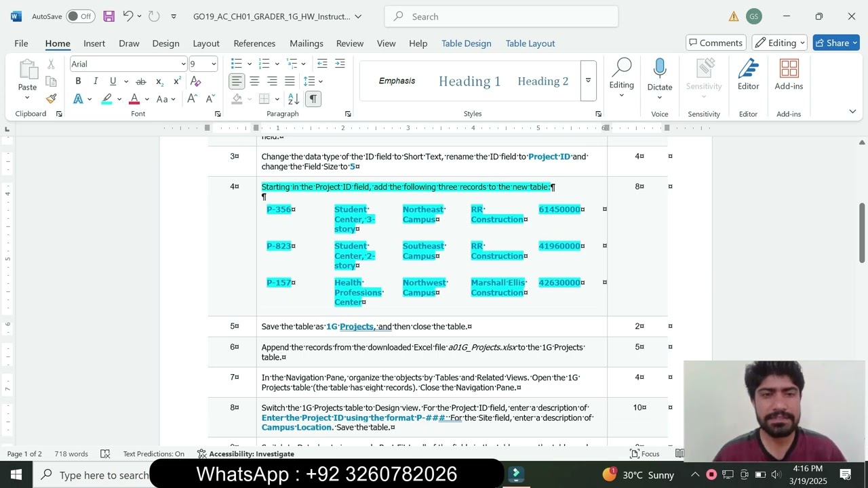Click the Text Effects 'A' icon
Viewport: 868px width, 488px height.
[78, 99]
